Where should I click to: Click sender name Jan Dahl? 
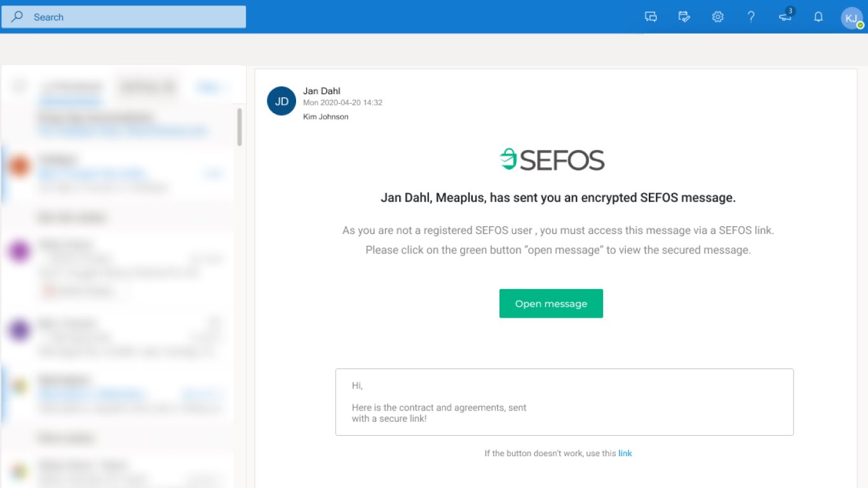(x=322, y=91)
